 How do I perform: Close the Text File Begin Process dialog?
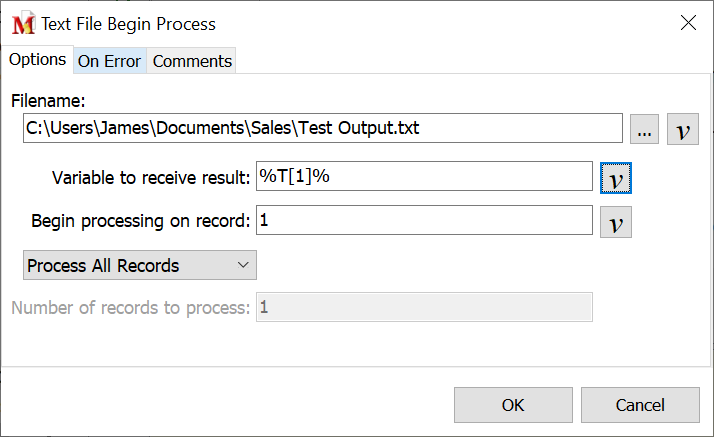688,23
